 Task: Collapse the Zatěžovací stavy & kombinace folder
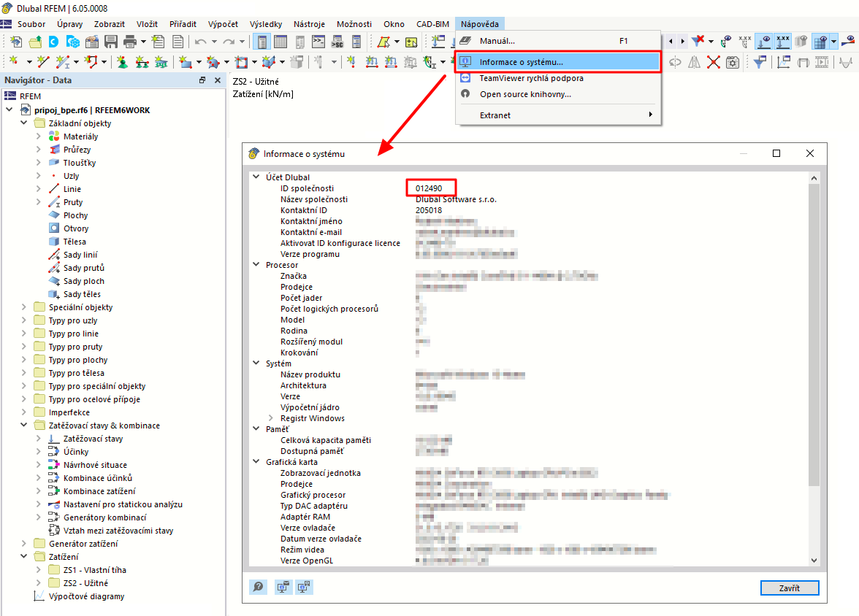23,425
